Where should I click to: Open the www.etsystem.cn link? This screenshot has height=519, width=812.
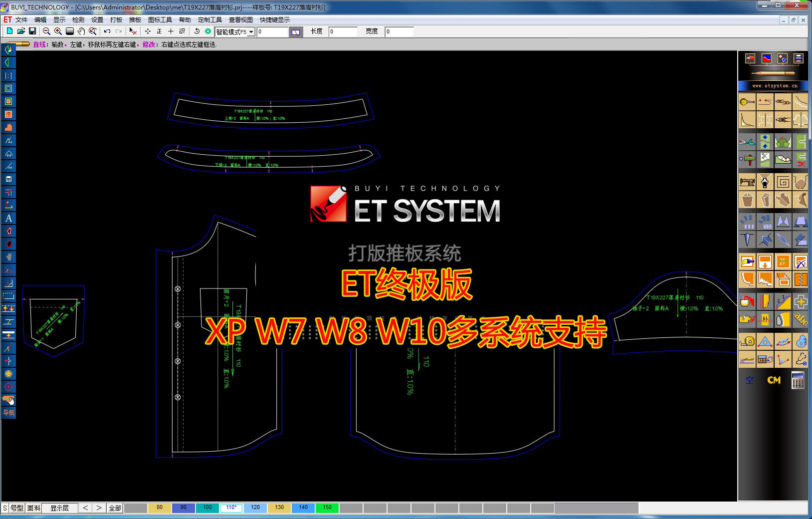(x=775, y=86)
